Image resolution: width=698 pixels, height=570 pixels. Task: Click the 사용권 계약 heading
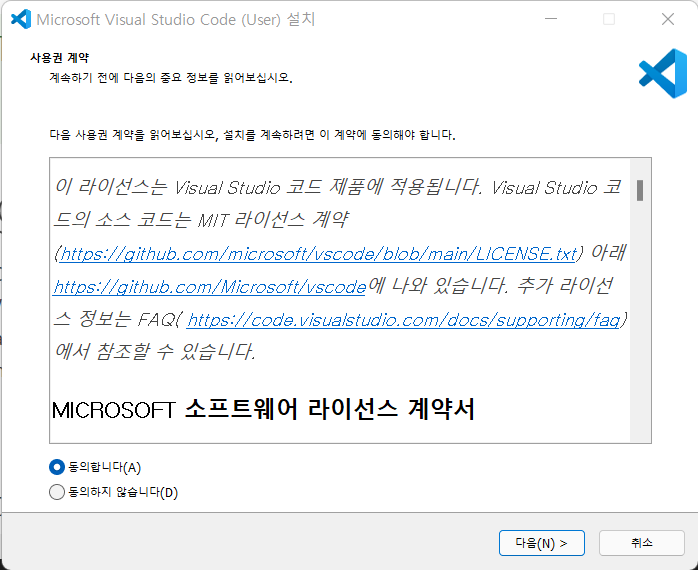point(60,57)
